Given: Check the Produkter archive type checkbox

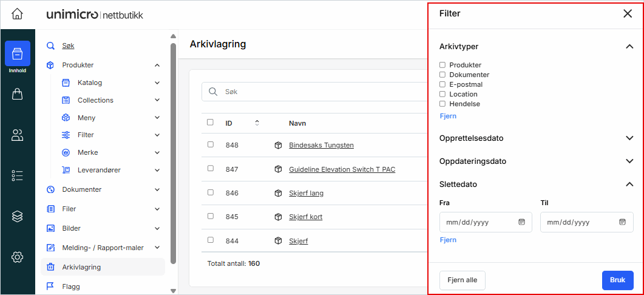Looking at the screenshot, I should click(x=442, y=65).
